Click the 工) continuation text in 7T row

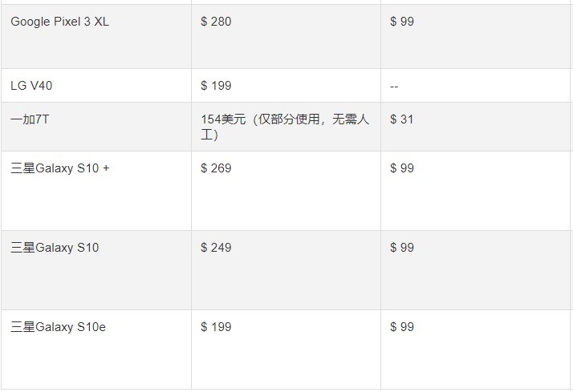[x=209, y=135]
